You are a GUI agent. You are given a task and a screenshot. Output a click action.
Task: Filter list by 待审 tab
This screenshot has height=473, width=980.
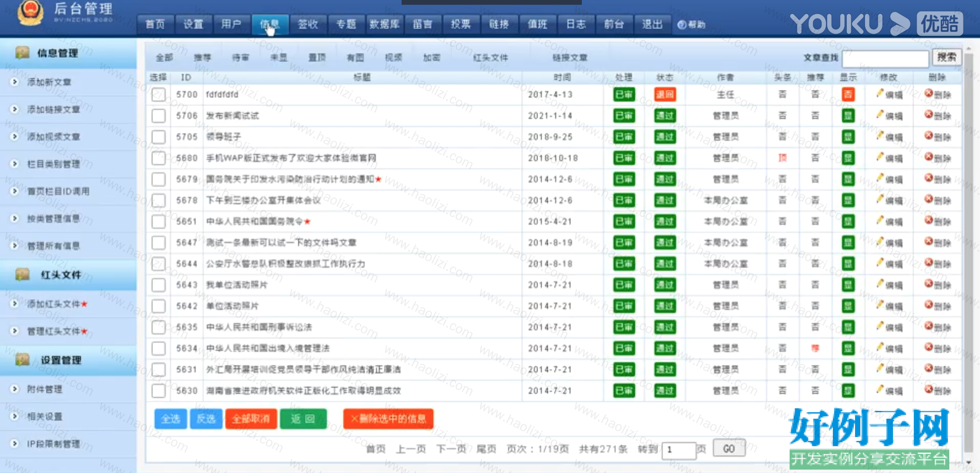(x=240, y=57)
